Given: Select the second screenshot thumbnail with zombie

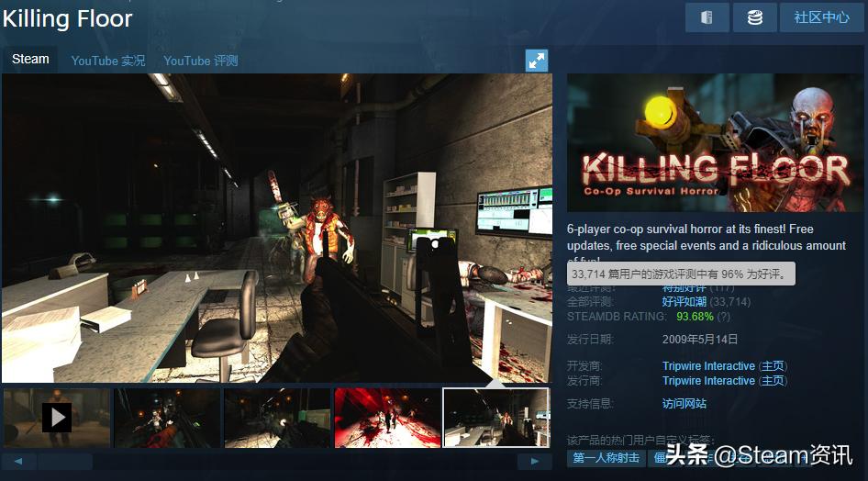Looking at the screenshot, I should point(167,418).
